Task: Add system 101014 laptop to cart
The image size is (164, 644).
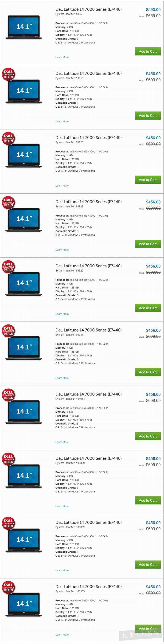Action: (148, 436)
